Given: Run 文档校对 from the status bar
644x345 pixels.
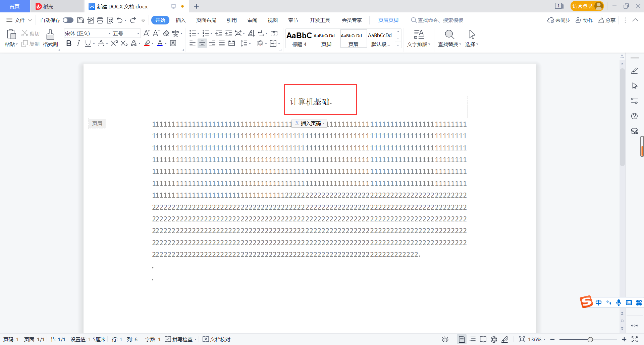Looking at the screenshot, I should tap(216, 339).
